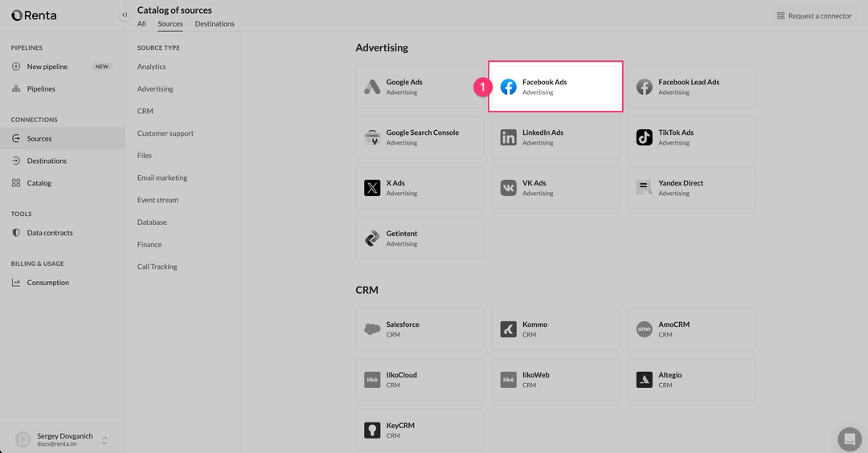
Task: Click the TikTok Ads logo icon
Action: pos(645,137)
